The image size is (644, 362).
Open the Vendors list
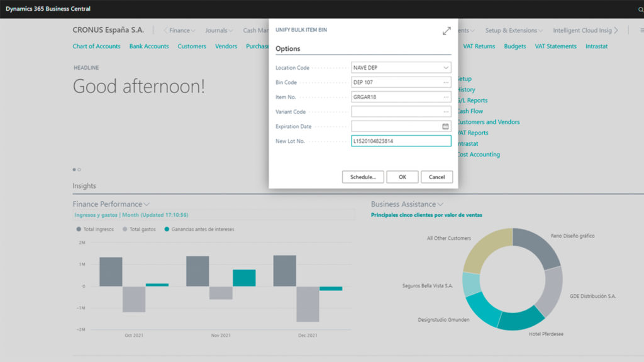click(x=226, y=47)
